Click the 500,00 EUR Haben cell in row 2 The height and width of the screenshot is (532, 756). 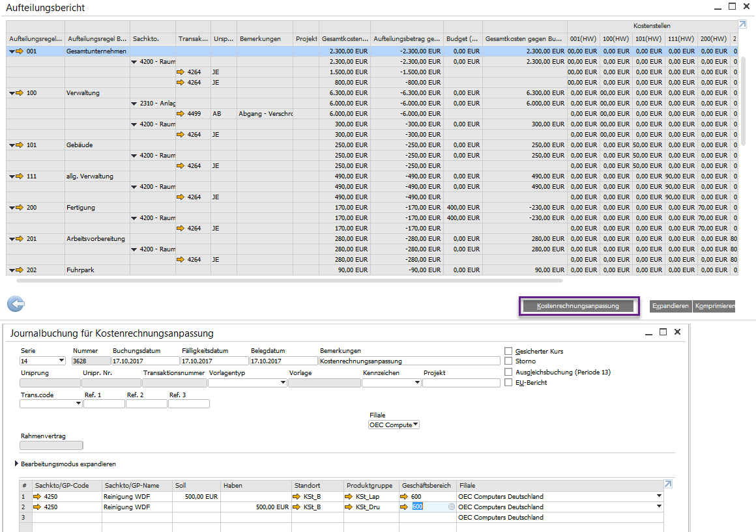256,507
